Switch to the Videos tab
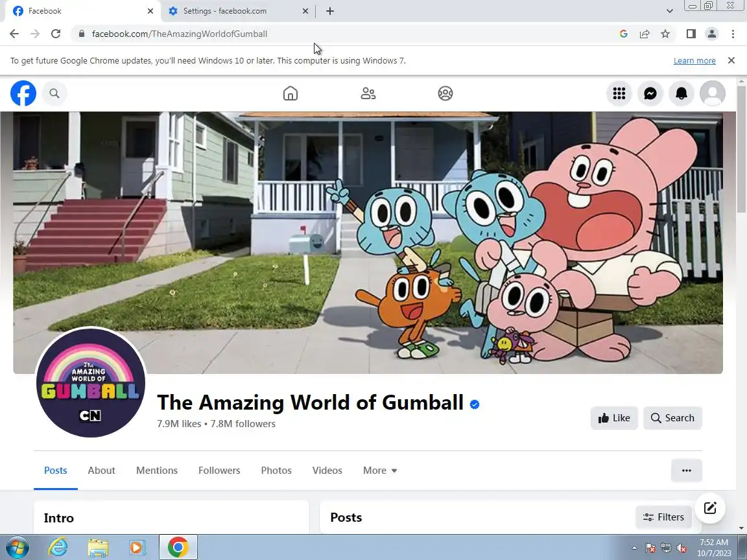The image size is (747, 560). point(327,471)
